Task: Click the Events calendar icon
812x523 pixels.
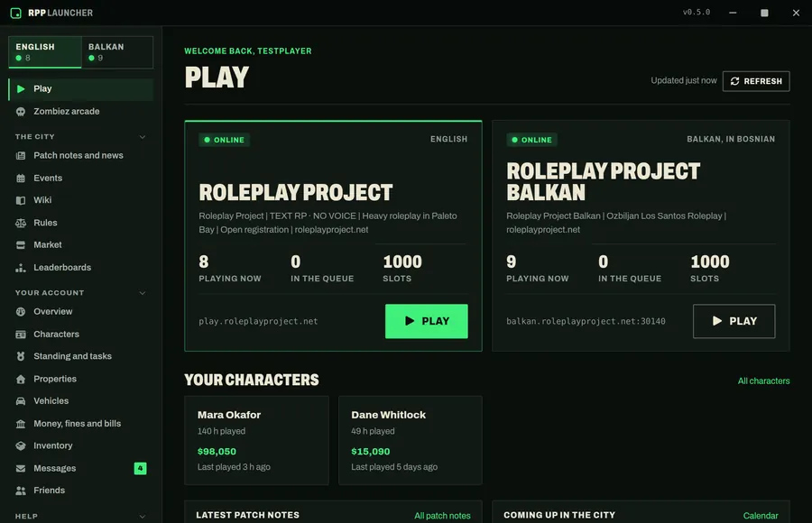Action: pyautogui.click(x=21, y=179)
